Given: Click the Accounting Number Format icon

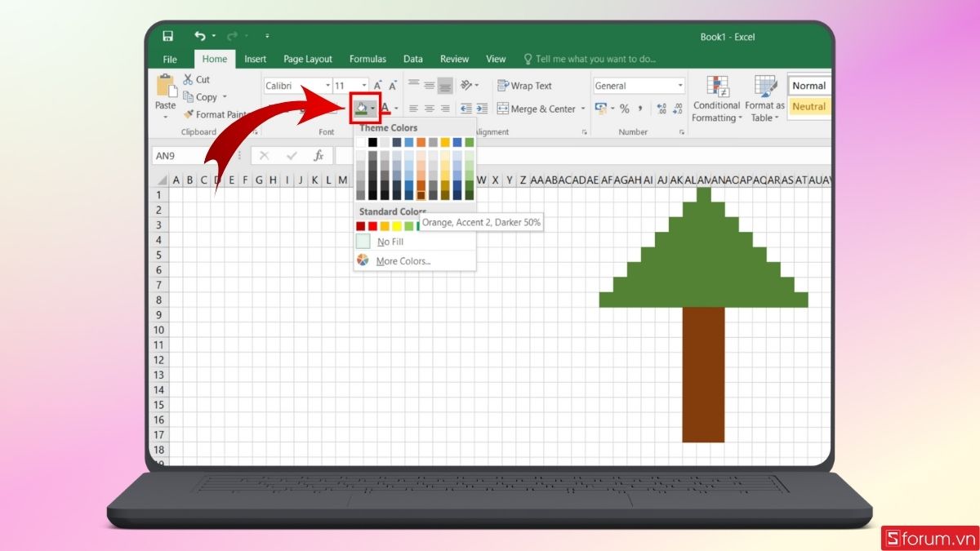Looking at the screenshot, I should tap(600, 109).
